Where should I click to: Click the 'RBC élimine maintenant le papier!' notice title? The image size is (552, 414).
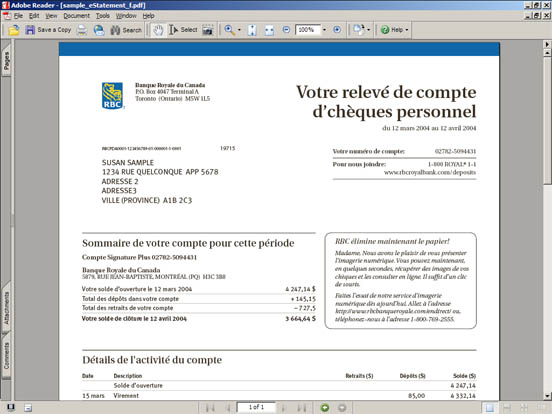point(392,241)
